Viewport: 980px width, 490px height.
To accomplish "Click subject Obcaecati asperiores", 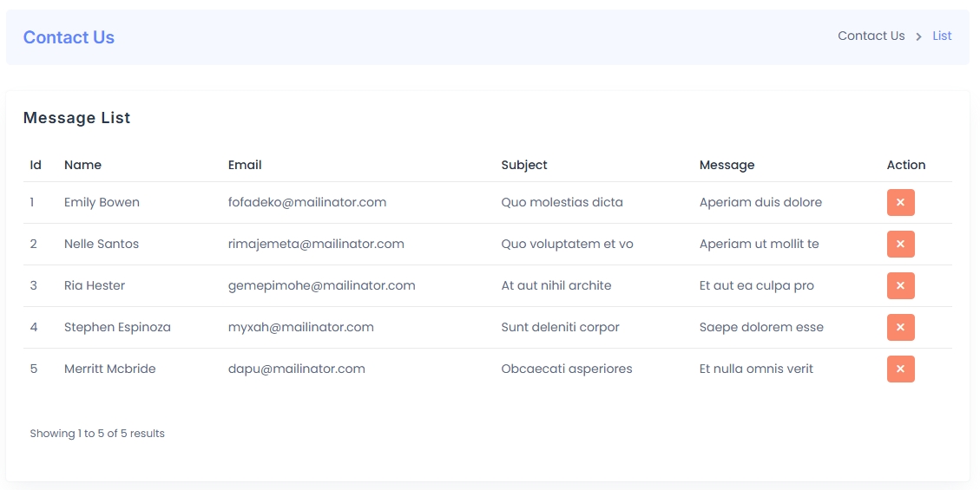I will click(x=566, y=369).
